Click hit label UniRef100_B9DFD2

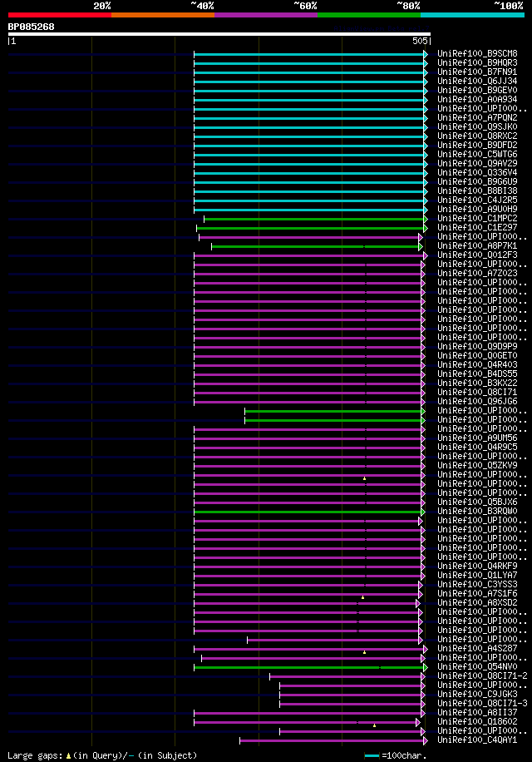point(477,146)
